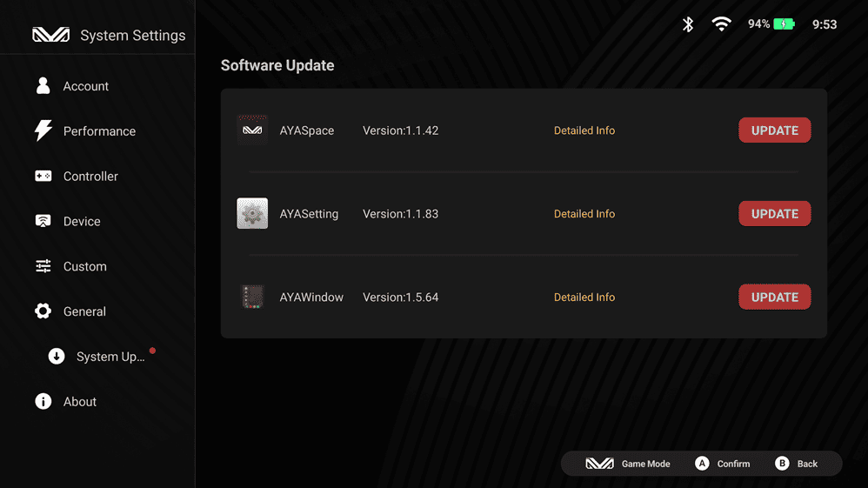The height and width of the screenshot is (488, 868).
Task: Click the AYASpace app icon
Action: pyautogui.click(x=252, y=130)
